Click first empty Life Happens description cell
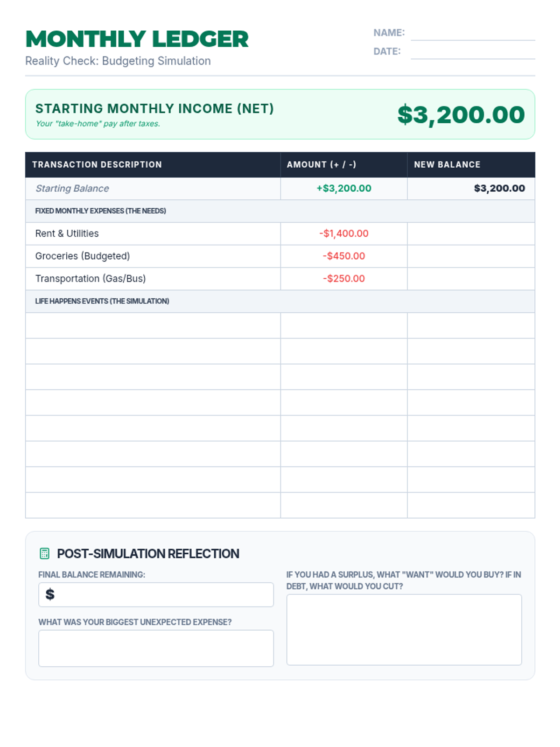The image size is (560, 747). pyautogui.click(x=153, y=325)
